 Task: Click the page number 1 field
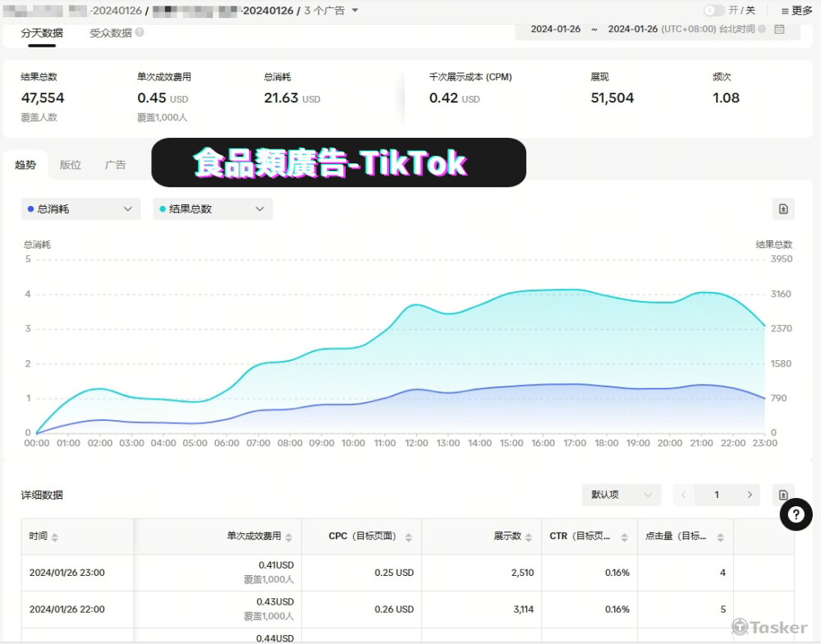tap(717, 495)
